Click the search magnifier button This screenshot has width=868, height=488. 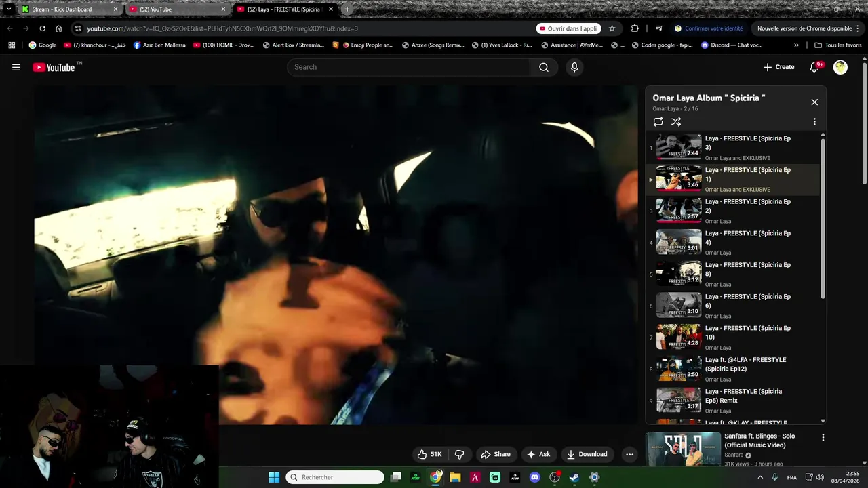coord(544,67)
